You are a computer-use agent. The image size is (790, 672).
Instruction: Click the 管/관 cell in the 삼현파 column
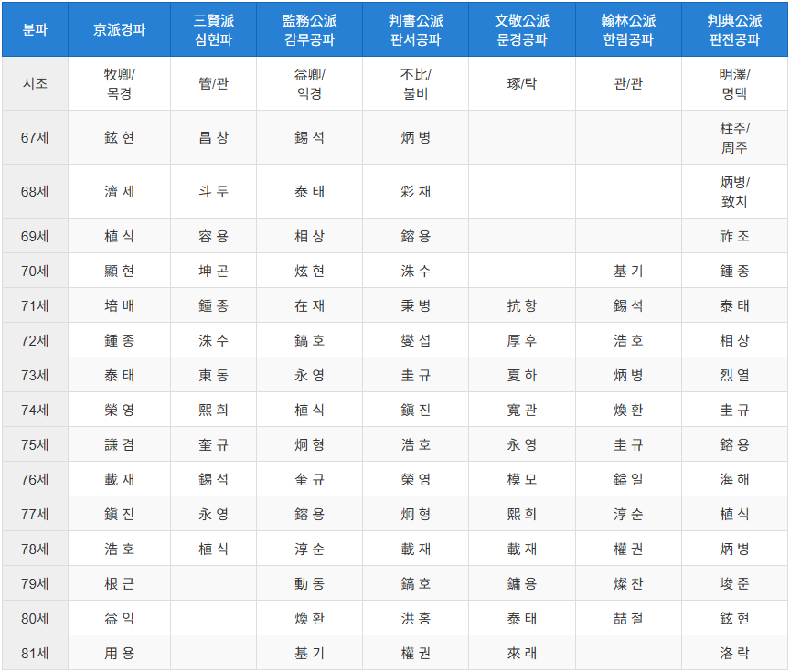(214, 83)
